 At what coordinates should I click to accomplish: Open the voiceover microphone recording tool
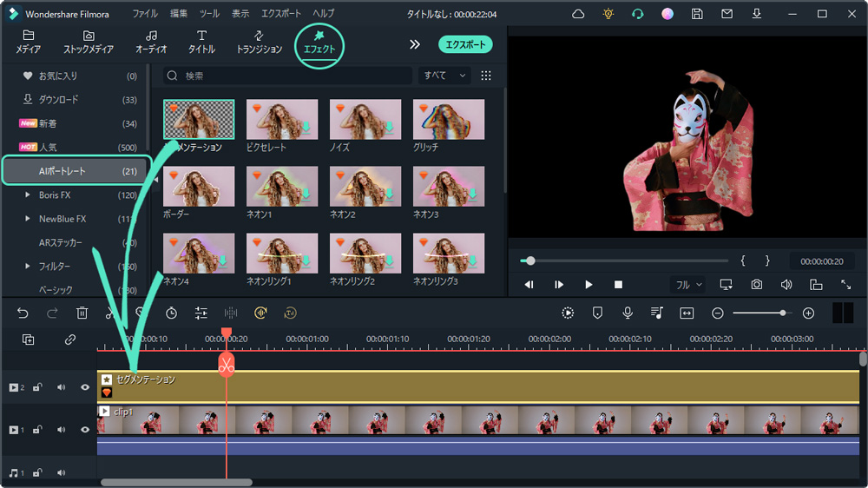628,313
